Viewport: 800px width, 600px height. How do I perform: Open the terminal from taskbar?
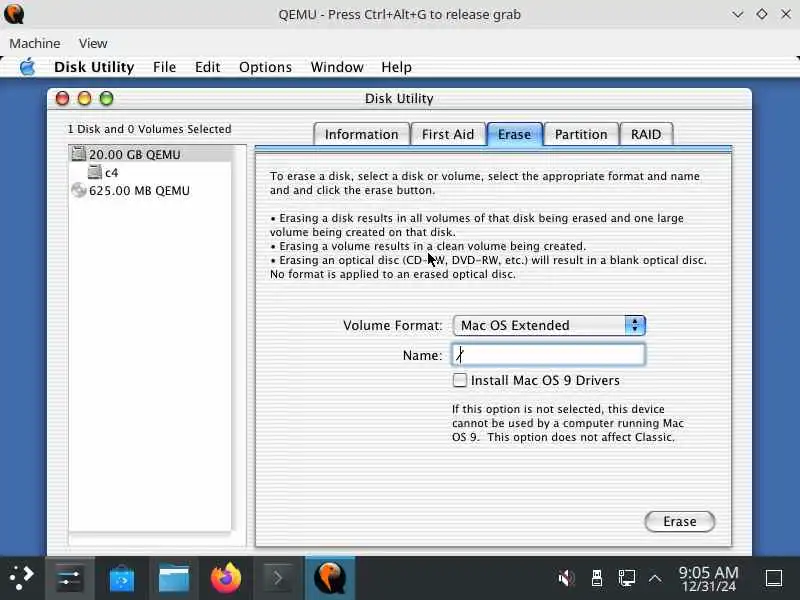[278, 578]
